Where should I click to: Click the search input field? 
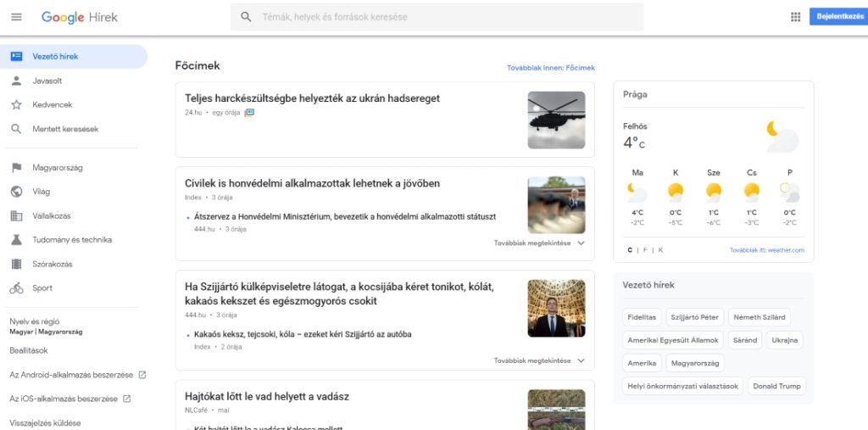(437, 17)
